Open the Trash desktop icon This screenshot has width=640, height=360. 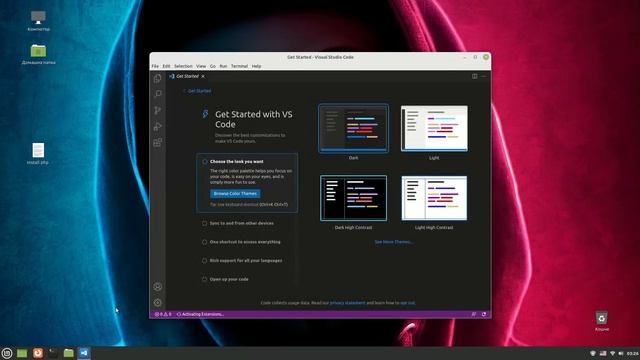click(602, 321)
